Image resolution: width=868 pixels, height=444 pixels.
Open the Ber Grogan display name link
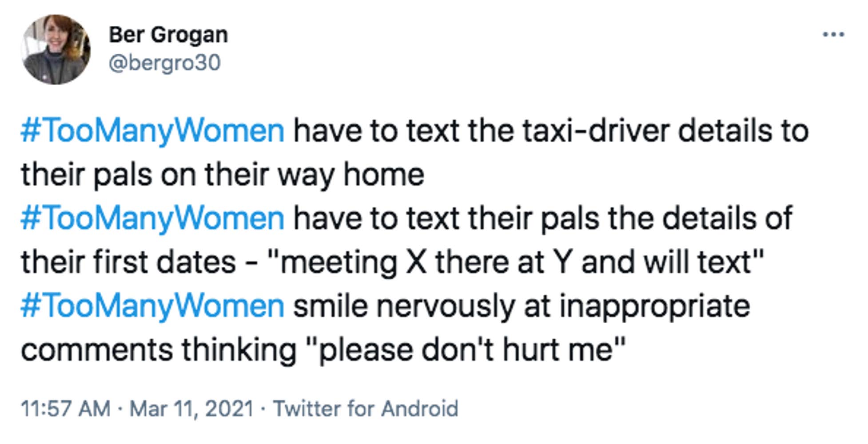[x=168, y=35]
